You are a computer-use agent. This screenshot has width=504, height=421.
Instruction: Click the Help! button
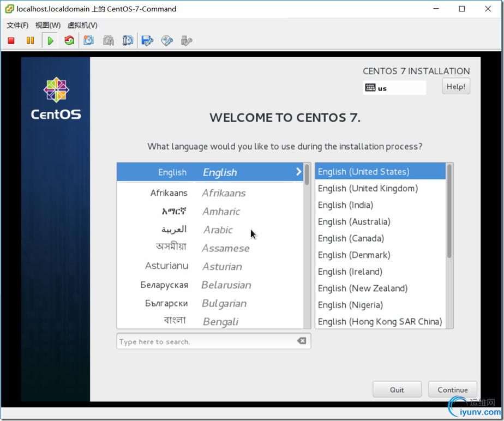[456, 87]
